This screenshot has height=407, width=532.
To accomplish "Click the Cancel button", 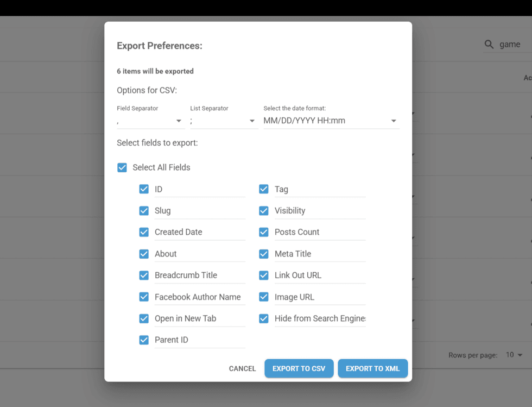I will tap(242, 368).
